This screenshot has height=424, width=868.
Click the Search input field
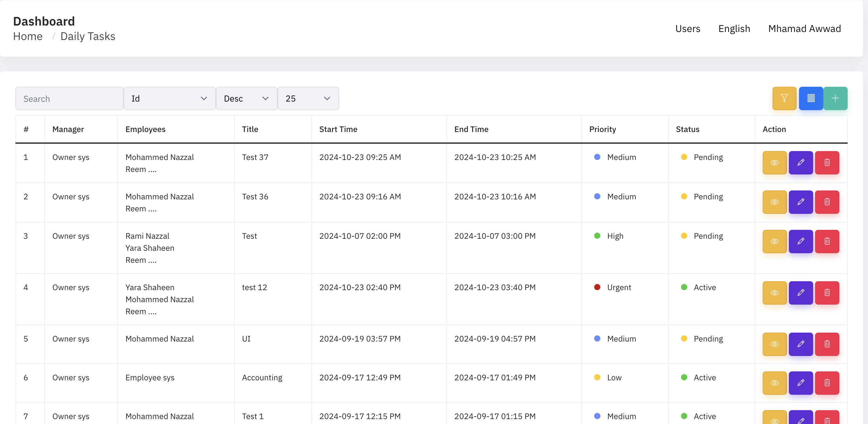click(x=69, y=98)
